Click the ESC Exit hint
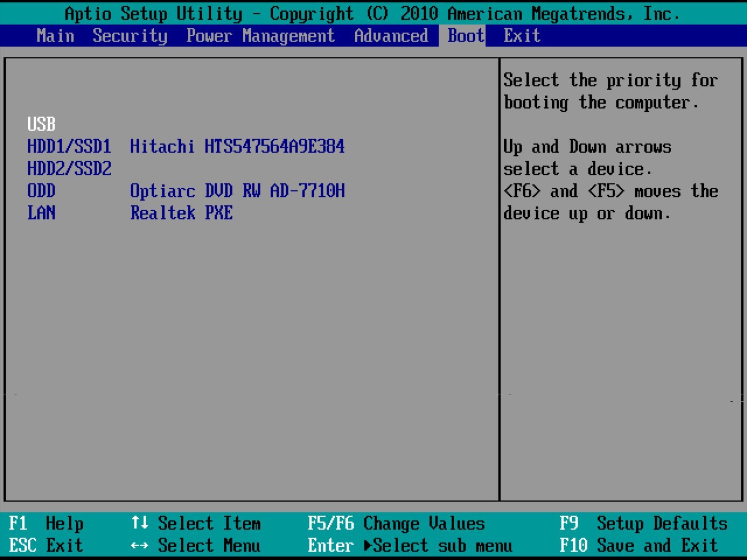Viewport: 747px width, 560px height. [46, 546]
